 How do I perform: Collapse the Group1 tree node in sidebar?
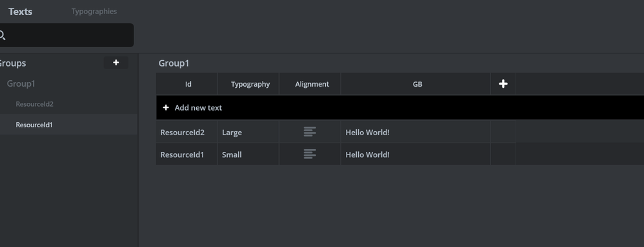[21, 83]
